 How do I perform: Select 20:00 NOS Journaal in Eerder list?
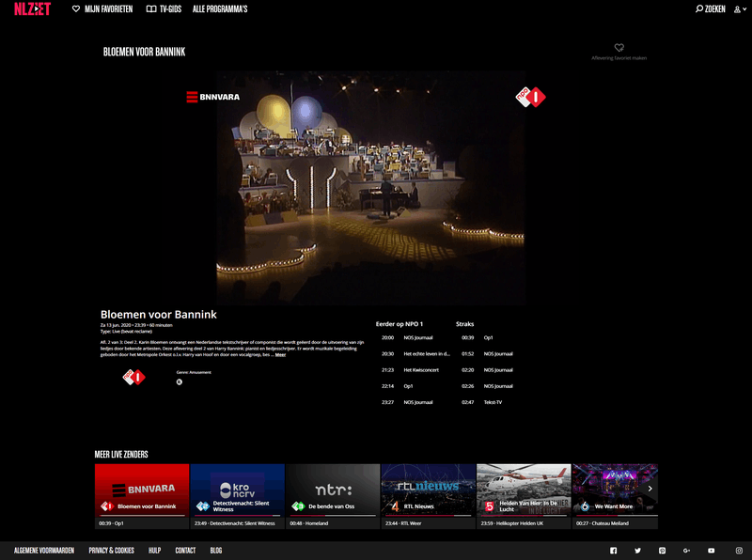[407, 337]
